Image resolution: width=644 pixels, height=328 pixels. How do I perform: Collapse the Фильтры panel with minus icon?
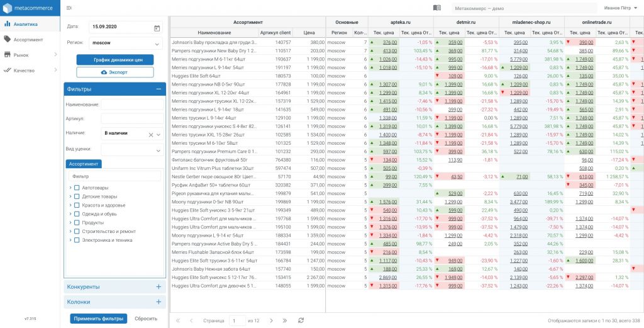pos(158,89)
